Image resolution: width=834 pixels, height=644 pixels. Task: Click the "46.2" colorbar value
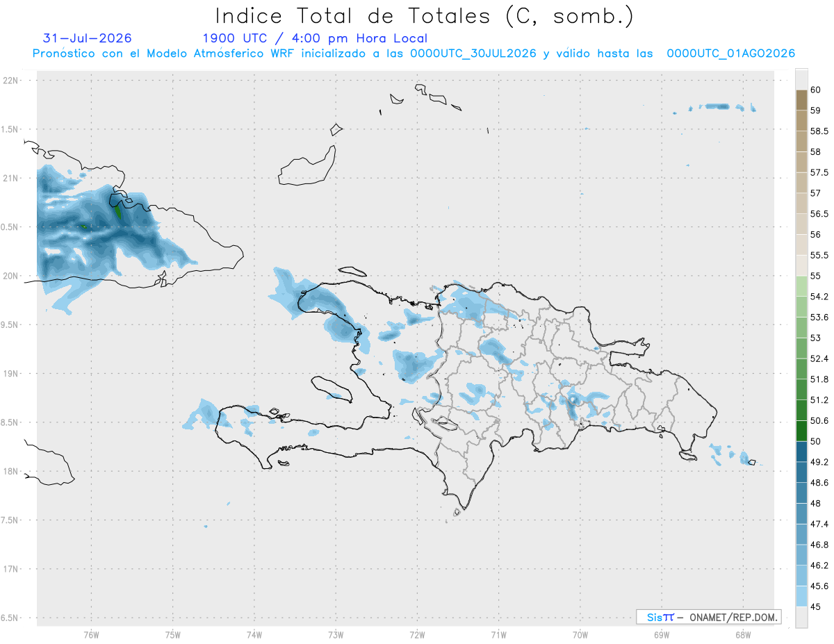pyautogui.click(x=819, y=565)
